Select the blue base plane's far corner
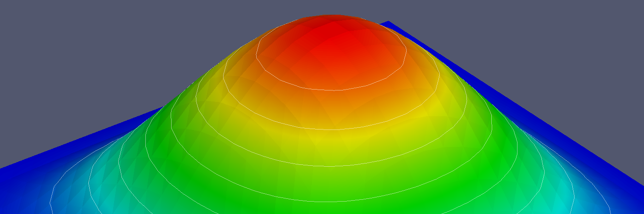 (x=388, y=23)
